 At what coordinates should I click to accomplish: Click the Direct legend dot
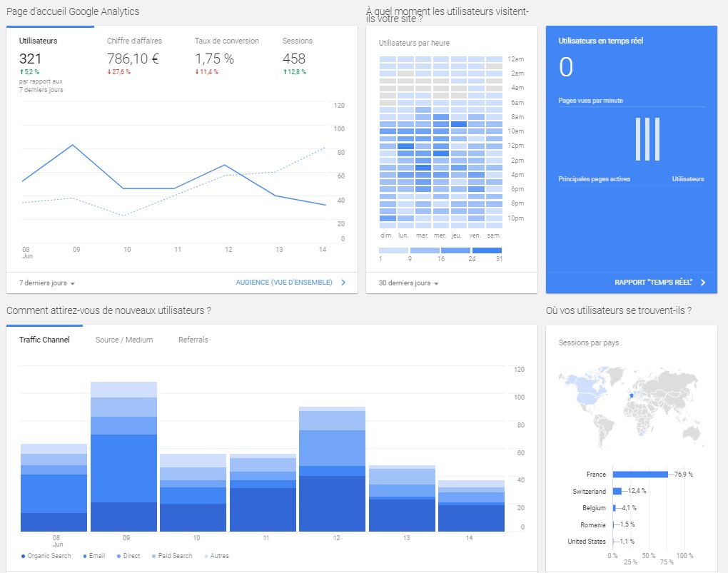tap(119, 557)
